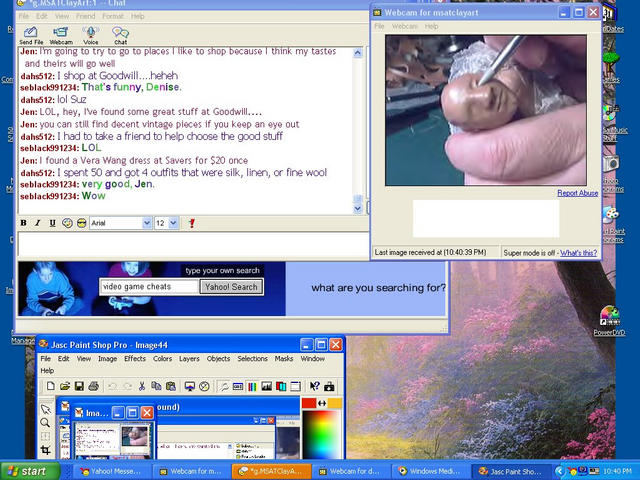The image size is (640, 480).
Task: Open the PowerDVD desktop icon
Action: pyautogui.click(x=609, y=321)
